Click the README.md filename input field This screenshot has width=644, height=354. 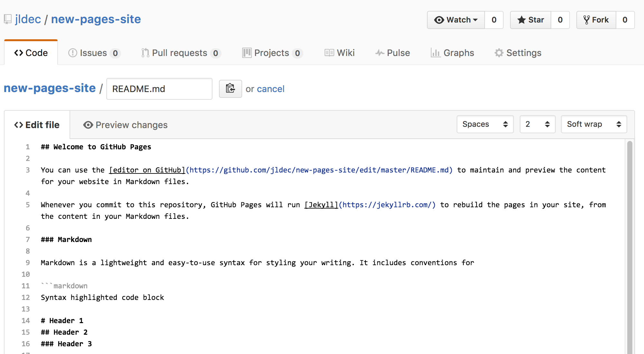tap(159, 88)
